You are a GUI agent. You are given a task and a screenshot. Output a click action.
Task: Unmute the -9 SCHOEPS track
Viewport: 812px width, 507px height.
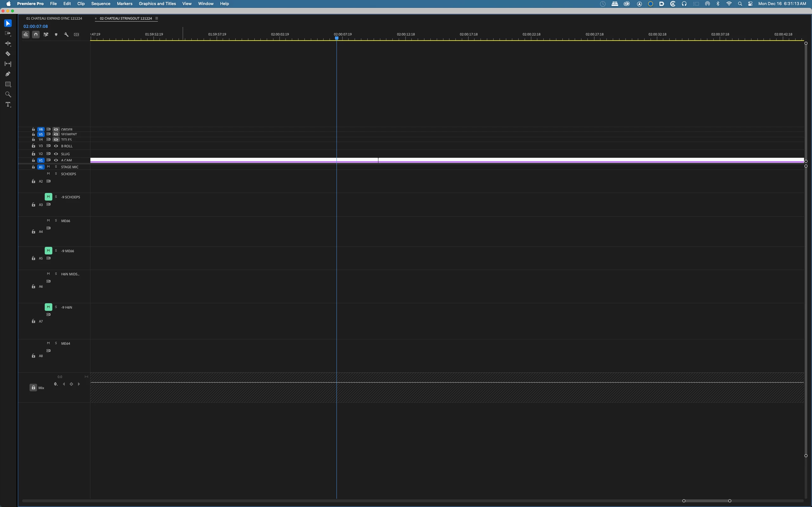click(48, 197)
